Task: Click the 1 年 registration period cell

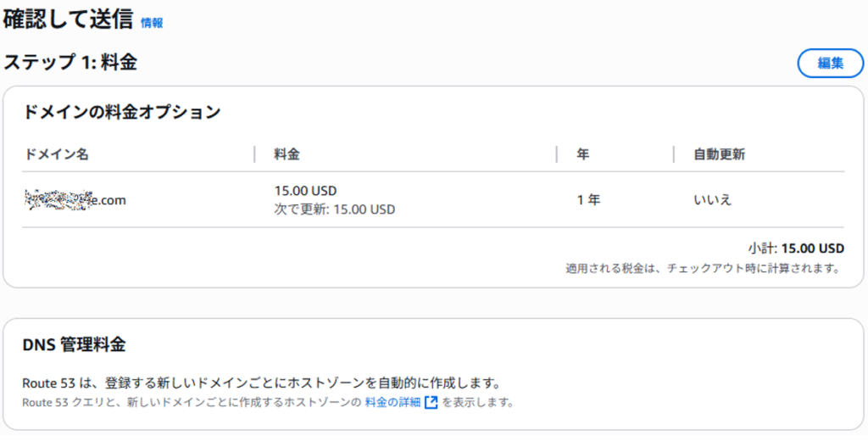Action: pyautogui.click(x=588, y=200)
